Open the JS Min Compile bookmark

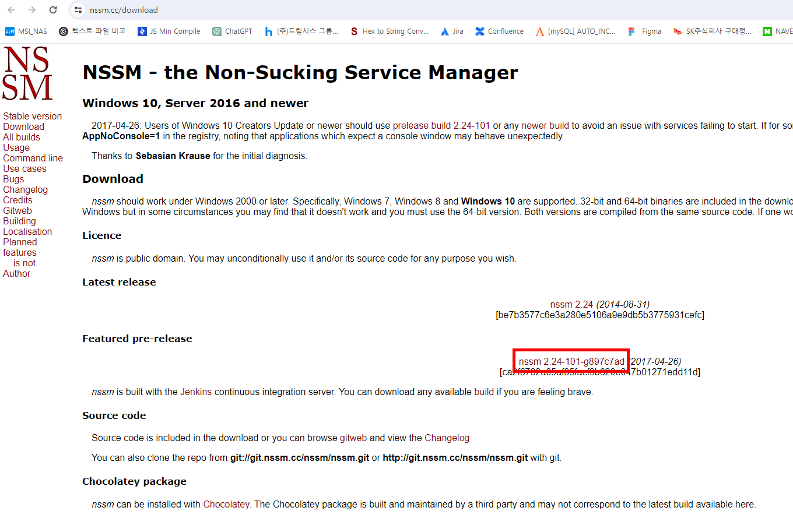[x=169, y=31]
